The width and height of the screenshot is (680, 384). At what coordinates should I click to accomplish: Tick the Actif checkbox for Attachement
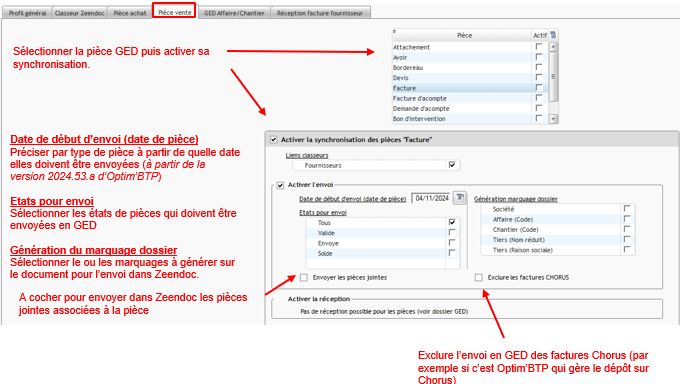[x=539, y=46]
